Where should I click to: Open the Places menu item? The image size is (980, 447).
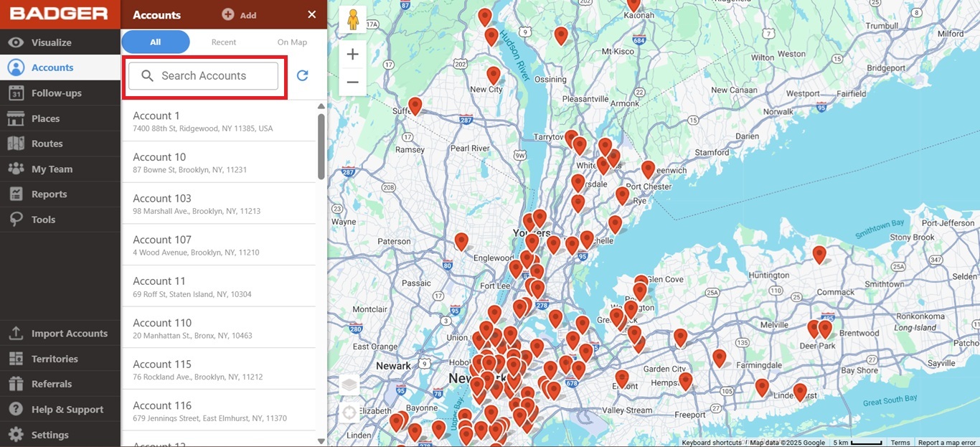(60, 118)
